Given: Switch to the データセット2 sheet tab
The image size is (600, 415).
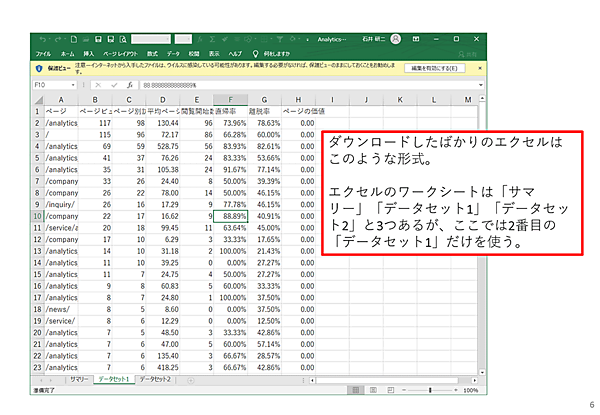Looking at the screenshot, I should pos(155,381).
